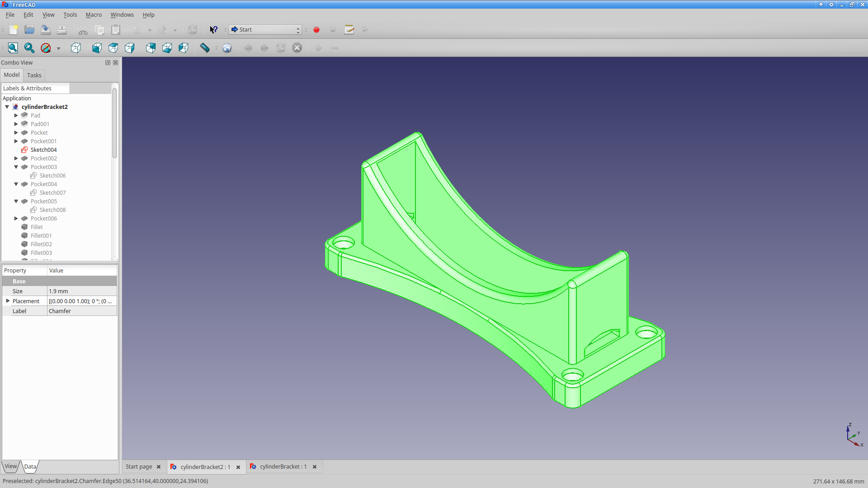The width and height of the screenshot is (868, 488).
Task: Set left view cube icon
Action: click(x=184, y=48)
